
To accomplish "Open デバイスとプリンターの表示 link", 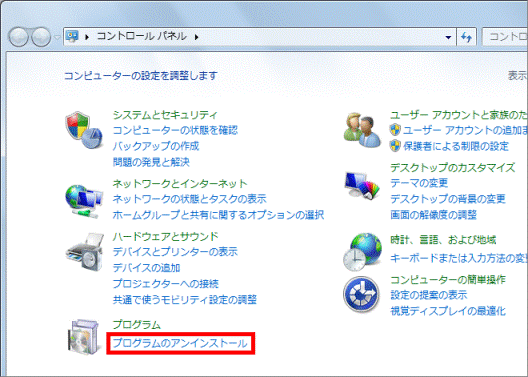I will [x=175, y=251].
